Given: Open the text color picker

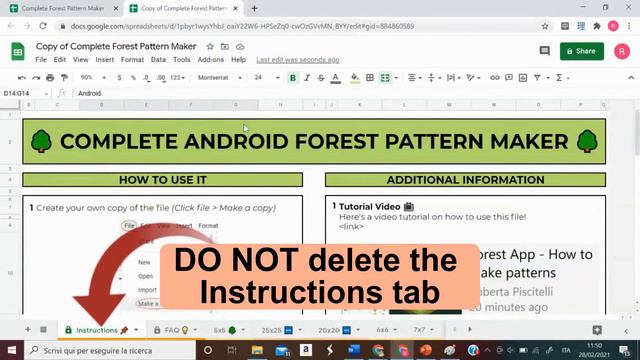Looking at the screenshot, I should (336, 78).
